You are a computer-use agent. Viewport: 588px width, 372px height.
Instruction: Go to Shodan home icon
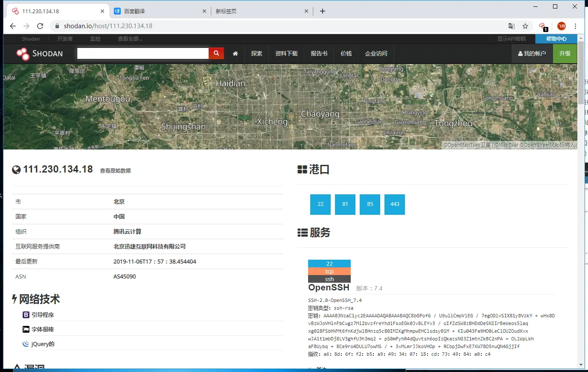click(x=235, y=54)
